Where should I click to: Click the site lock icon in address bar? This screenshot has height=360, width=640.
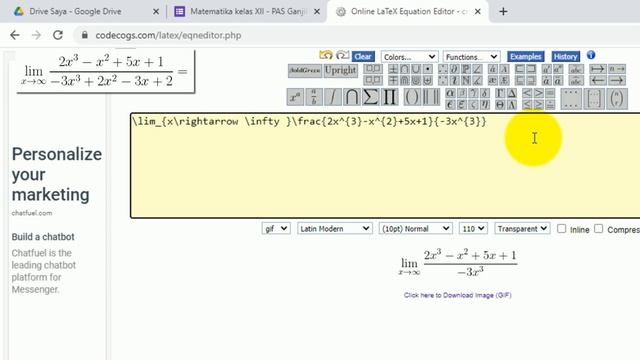click(84, 35)
